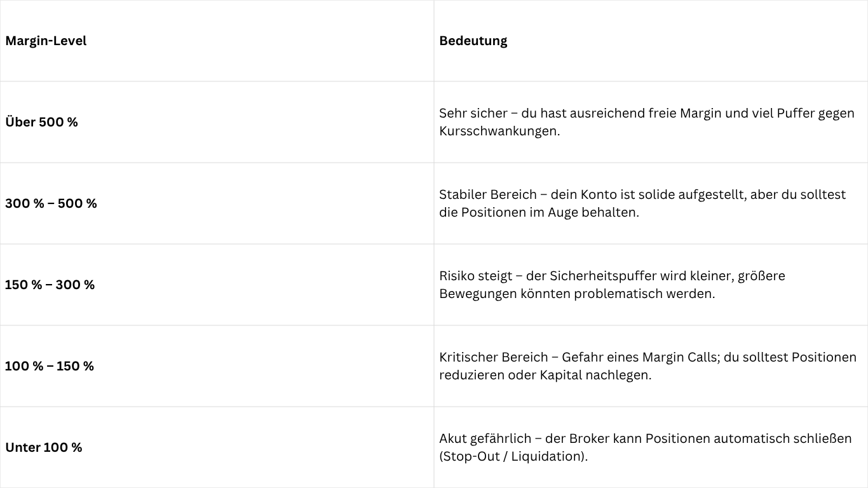Click the Margin-Level column header
This screenshot has height=488, width=868.
(x=46, y=41)
